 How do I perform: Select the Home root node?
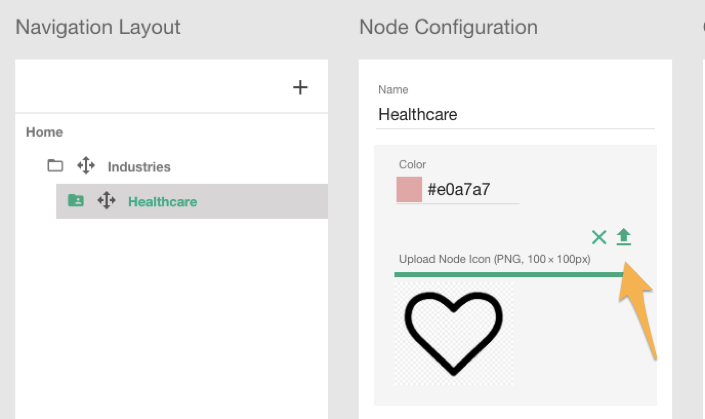(x=45, y=132)
